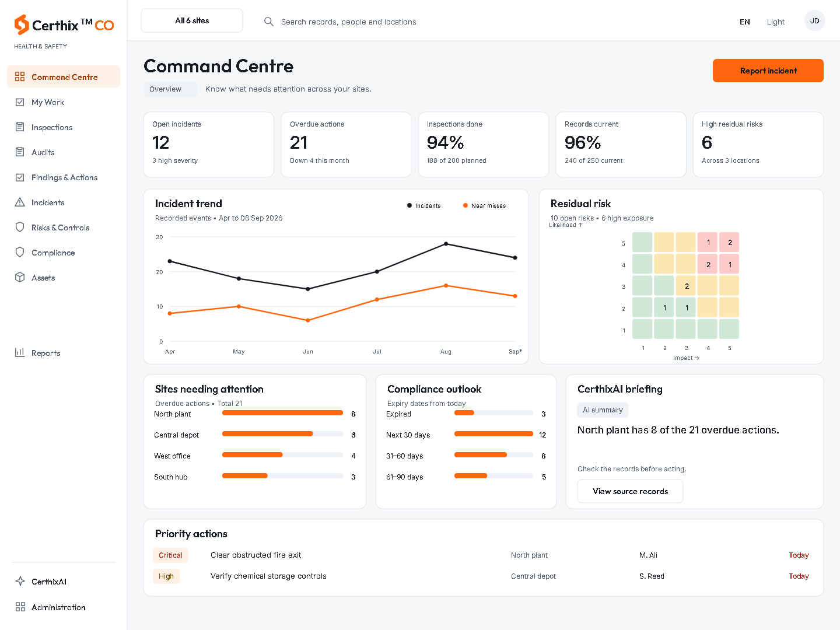Click risk cell likelihood 4 impact 4
Screen dimensions: 840x630
(708, 264)
